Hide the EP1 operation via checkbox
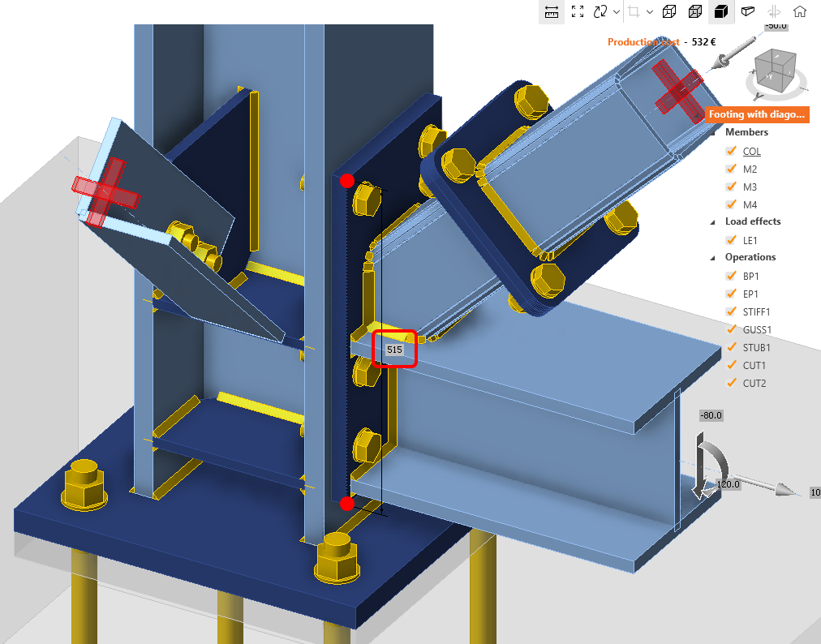This screenshot has height=644, width=821. [731, 293]
